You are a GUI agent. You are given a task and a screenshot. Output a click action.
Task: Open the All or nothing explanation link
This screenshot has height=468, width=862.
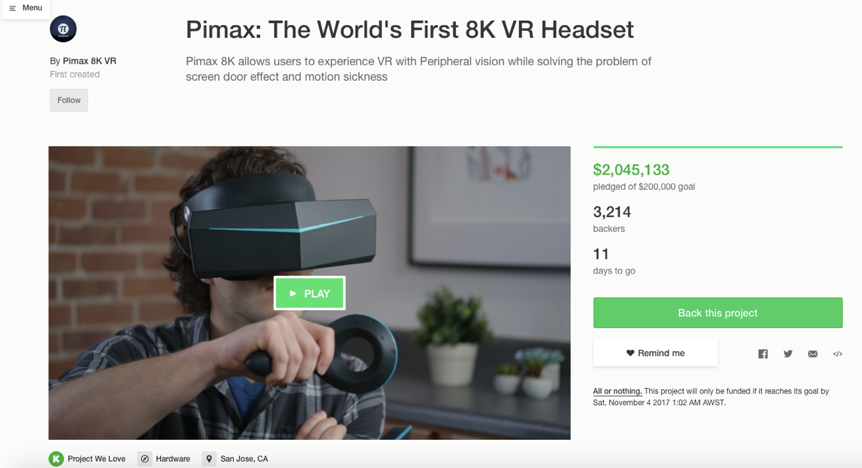click(617, 391)
